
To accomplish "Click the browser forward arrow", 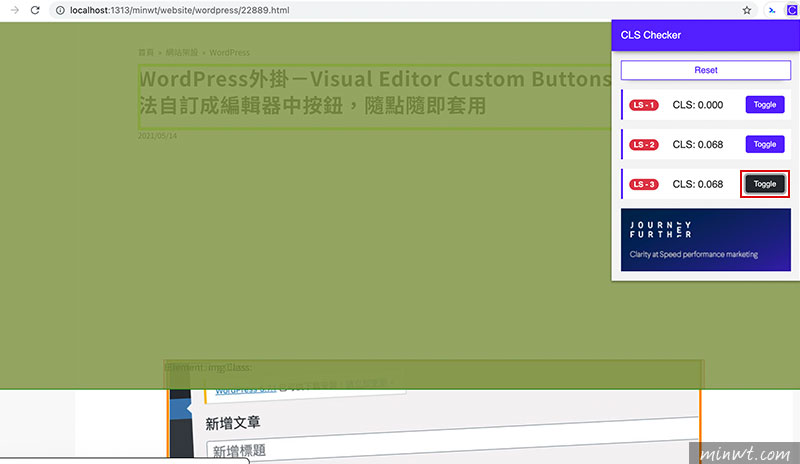I will [14, 10].
